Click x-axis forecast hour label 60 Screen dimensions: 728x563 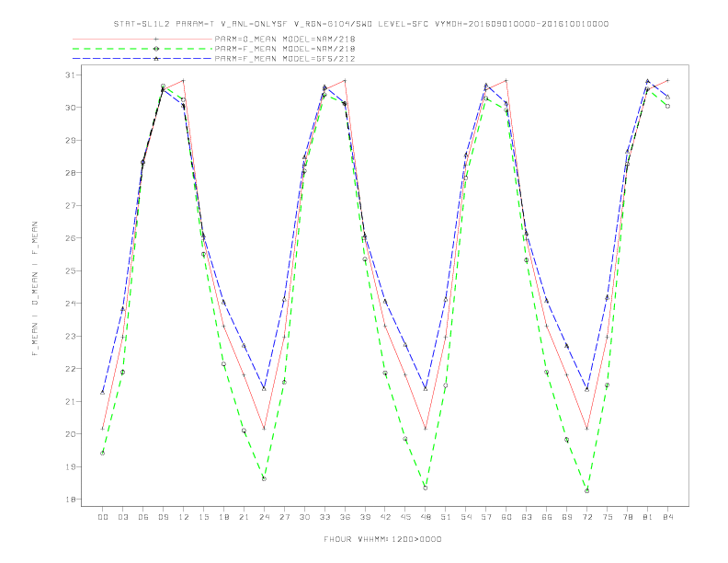pos(506,517)
